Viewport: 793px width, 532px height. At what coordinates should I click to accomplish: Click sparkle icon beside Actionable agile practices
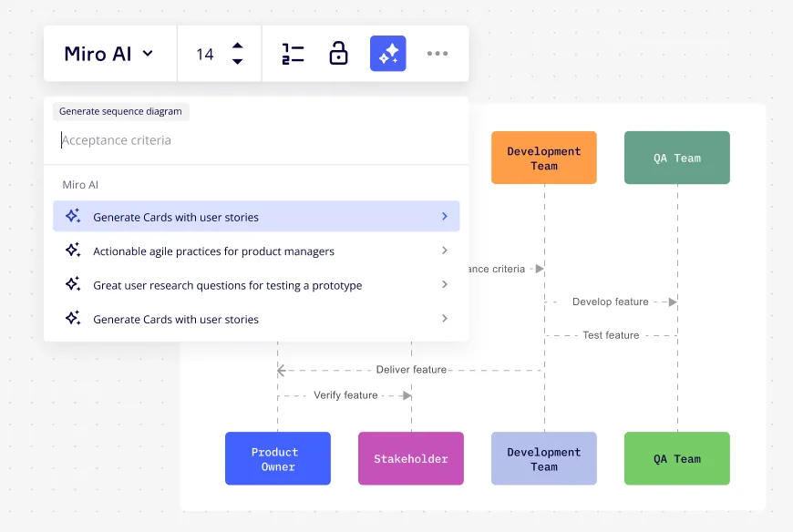(x=73, y=250)
